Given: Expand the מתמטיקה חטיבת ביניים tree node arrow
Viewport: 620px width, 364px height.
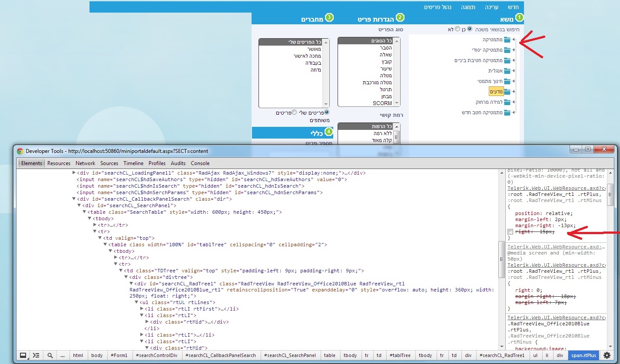Looking at the screenshot, I should [514, 60].
